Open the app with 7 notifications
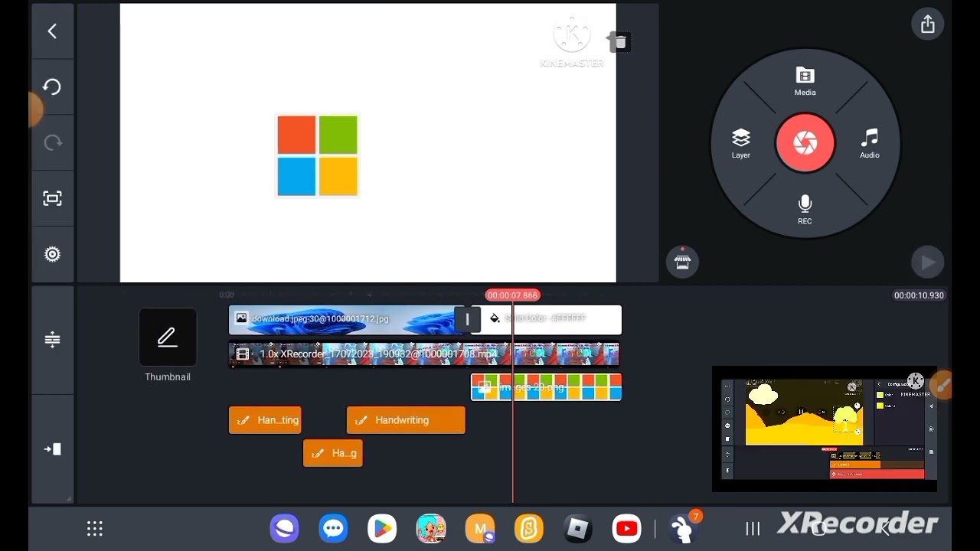This screenshot has width=980, height=551. [x=682, y=528]
